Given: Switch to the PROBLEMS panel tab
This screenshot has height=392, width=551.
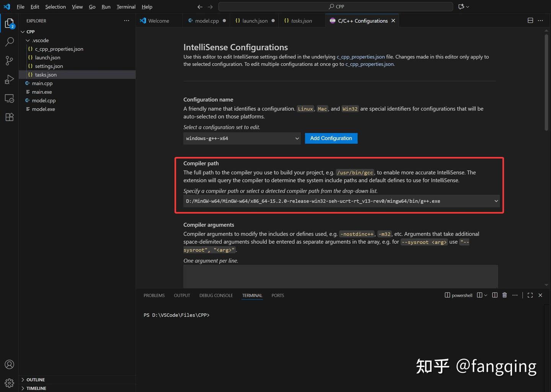Looking at the screenshot, I should (154, 296).
